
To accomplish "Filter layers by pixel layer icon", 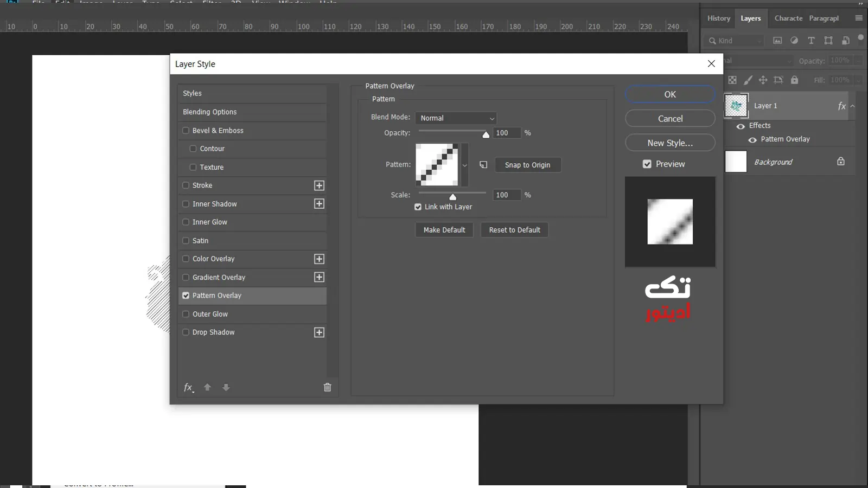I will coord(777,41).
